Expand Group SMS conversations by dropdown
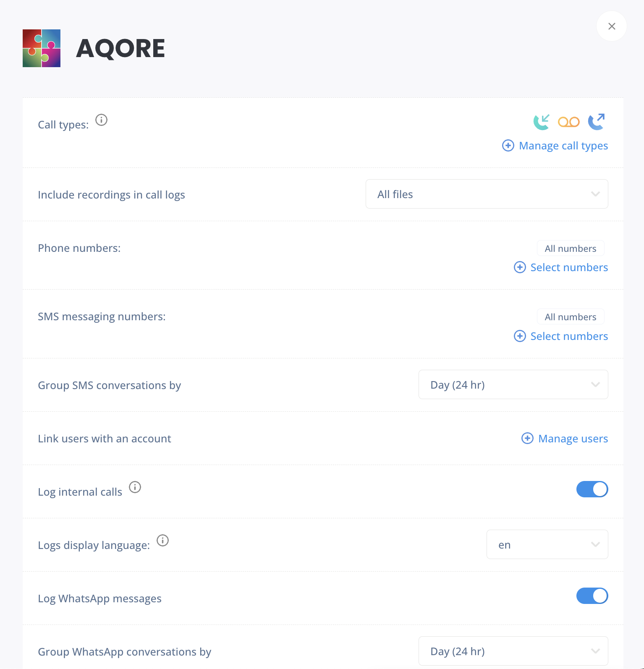The width and height of the screenshot is (644, 669). tap(513, 384)
